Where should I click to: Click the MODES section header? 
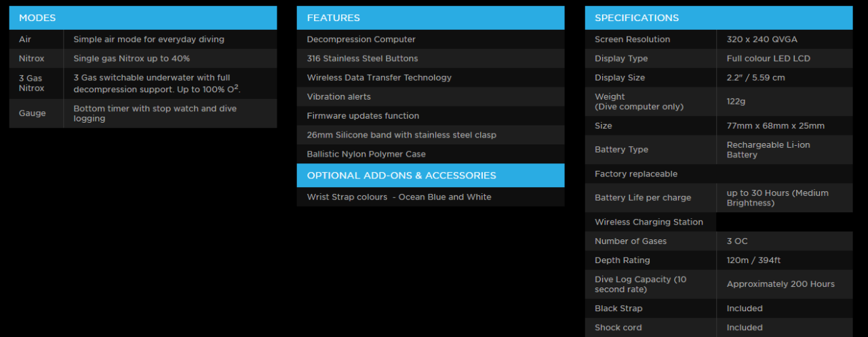point(37,18)
